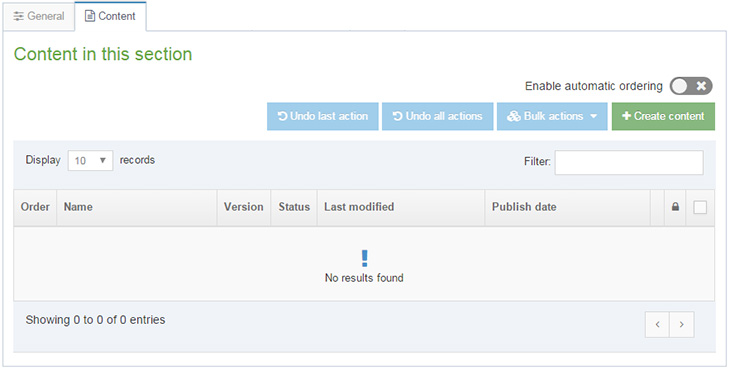The width and height of the screenshot is (730, 370).
Task: Click the lock icon column header
Action: pyautogui.click(x=675, y=207)
